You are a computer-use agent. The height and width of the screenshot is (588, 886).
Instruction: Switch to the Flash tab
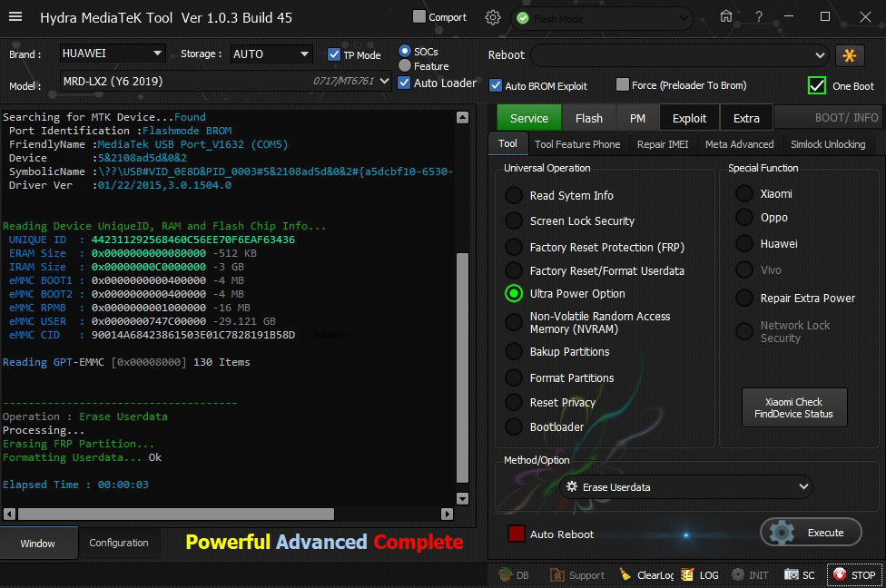click(x=588, y=118)
